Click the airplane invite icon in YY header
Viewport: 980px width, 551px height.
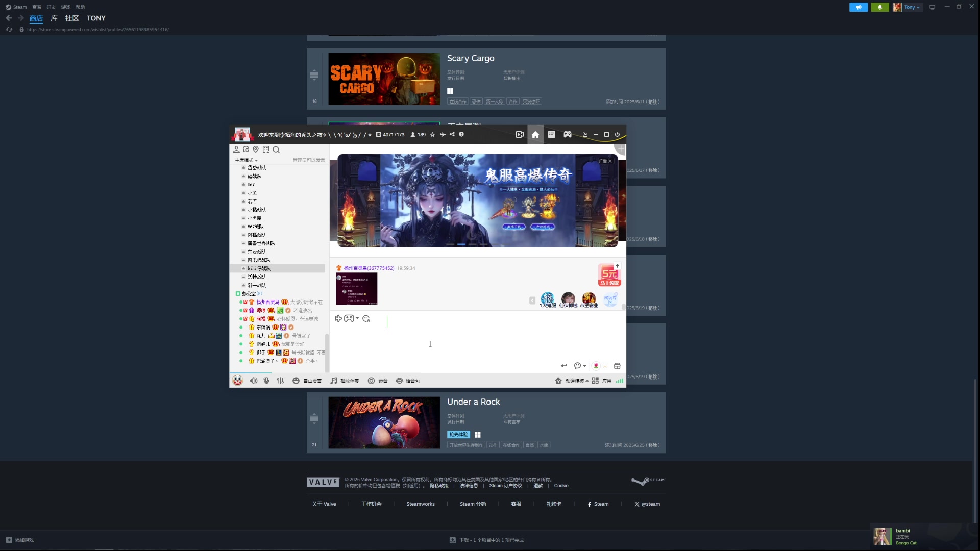[443, 135]
